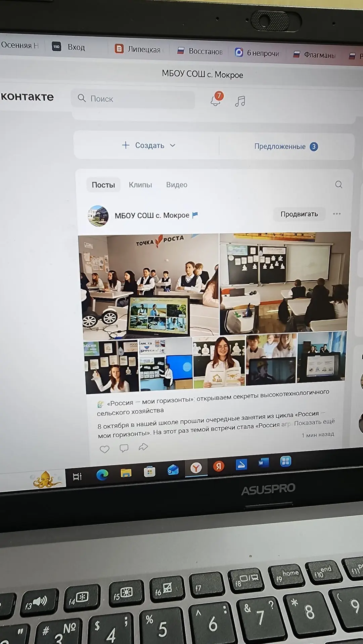Click the '1 мин назад' timestamp
The height and width of the screenshot is (644, 363).
coord(318,435)
